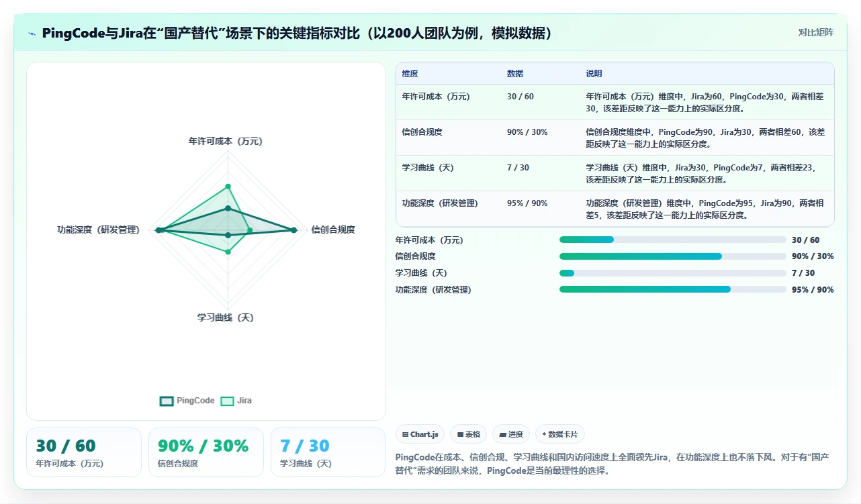The image size is (861, 504).
Task: Click the 功能深度 axis label on radar chart
Action: 99,230
